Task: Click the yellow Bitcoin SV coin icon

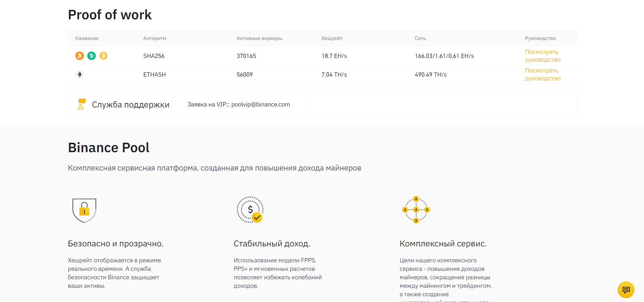Action: 104,56
